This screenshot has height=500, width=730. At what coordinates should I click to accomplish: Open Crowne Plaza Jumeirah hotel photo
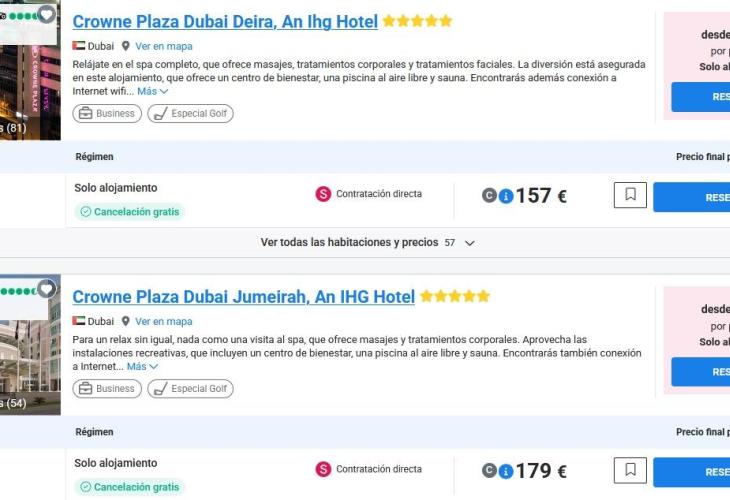click(x=30, y=350)
